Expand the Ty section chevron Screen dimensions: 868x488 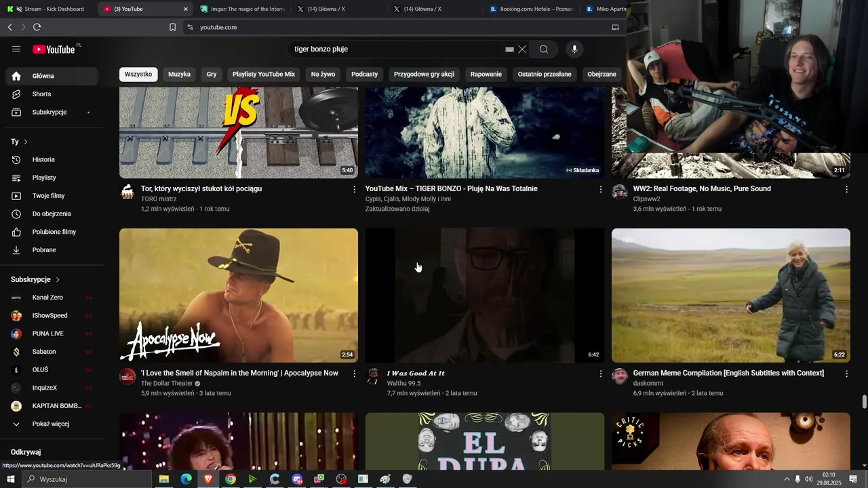[26, 142]
